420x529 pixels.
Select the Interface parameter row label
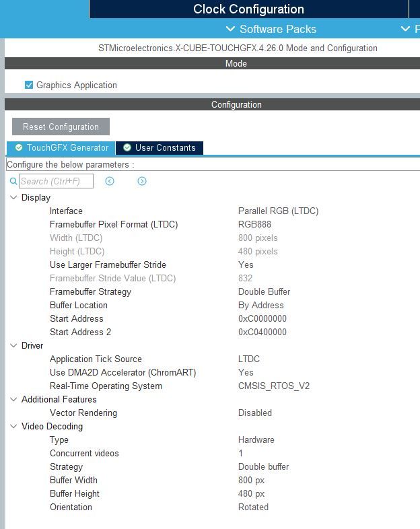pos(66,211)
